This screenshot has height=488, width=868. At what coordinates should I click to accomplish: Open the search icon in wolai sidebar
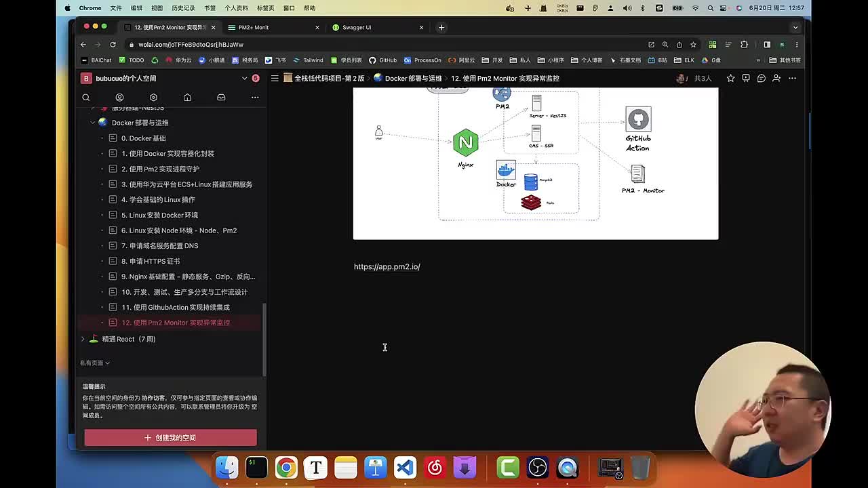click(x=86, y=98)
